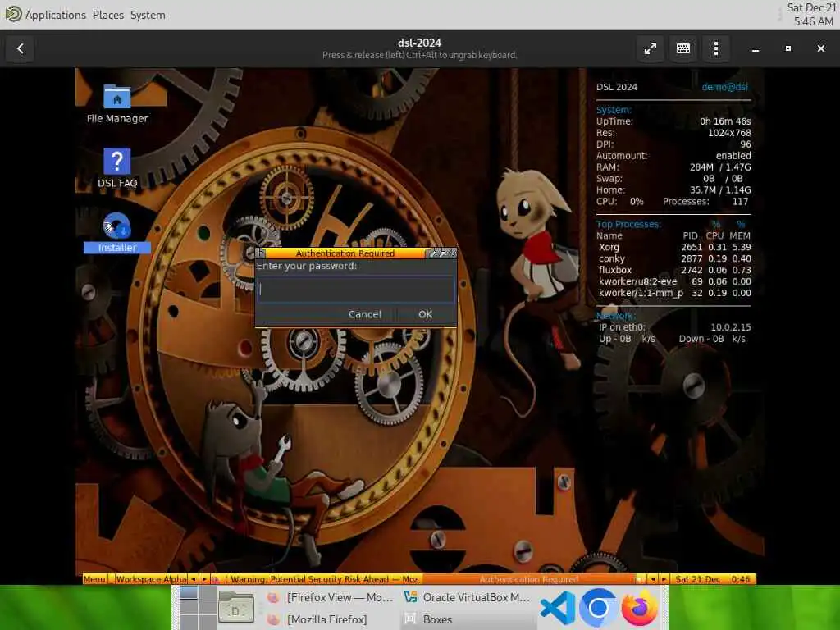
Task: Click the UpTime value 0h 16m 46s
Action: pyautogui.click(x=725, y=121)
